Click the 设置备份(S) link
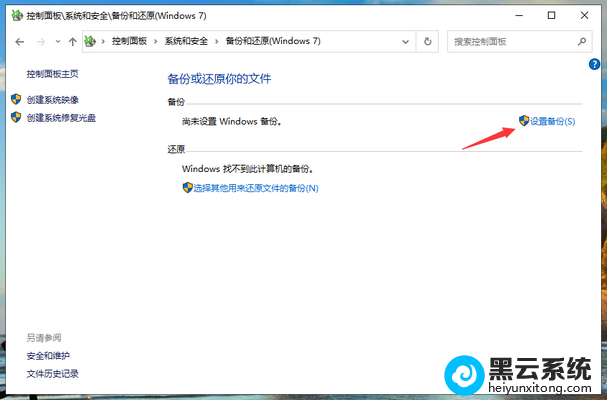Viewport: 607px width, 400px height. (552, 121)
